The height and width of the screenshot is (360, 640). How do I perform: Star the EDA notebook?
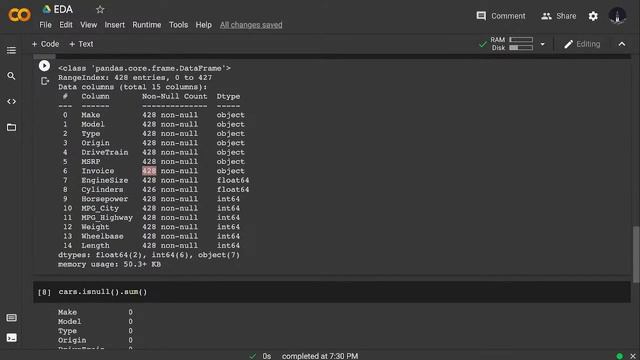[x=100, y=9]
